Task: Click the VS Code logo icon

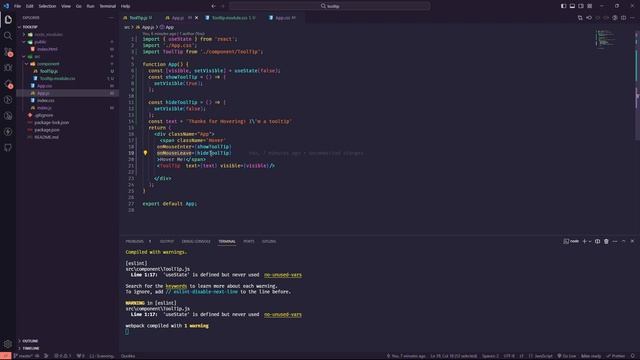Action: pyautogui.click(x=6, y=6)
